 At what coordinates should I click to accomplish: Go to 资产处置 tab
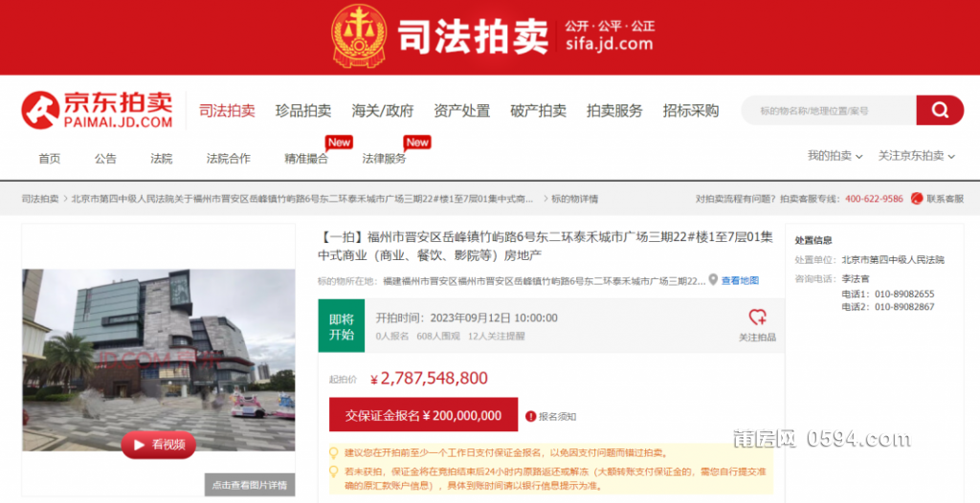[462, 111]
